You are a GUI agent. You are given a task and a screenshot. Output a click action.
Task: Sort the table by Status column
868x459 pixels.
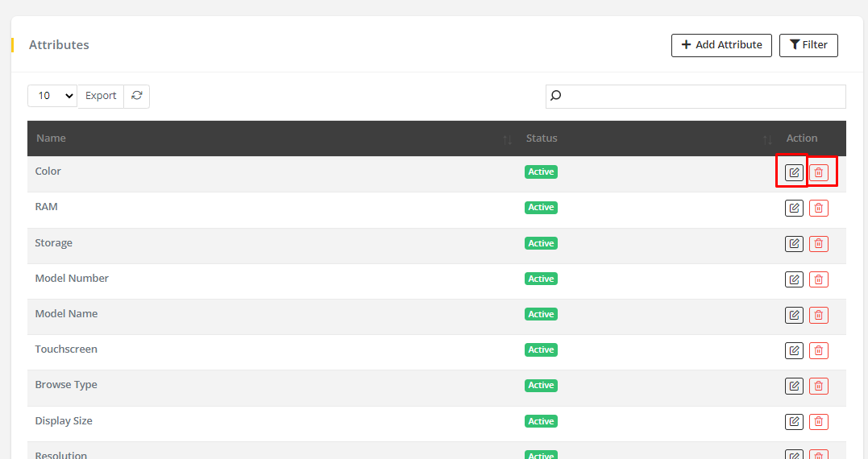coord(766,139)
